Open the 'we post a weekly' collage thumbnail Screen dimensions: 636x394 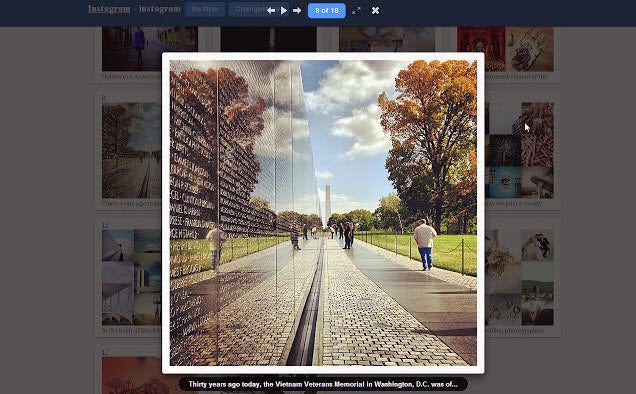pos(519,151)
